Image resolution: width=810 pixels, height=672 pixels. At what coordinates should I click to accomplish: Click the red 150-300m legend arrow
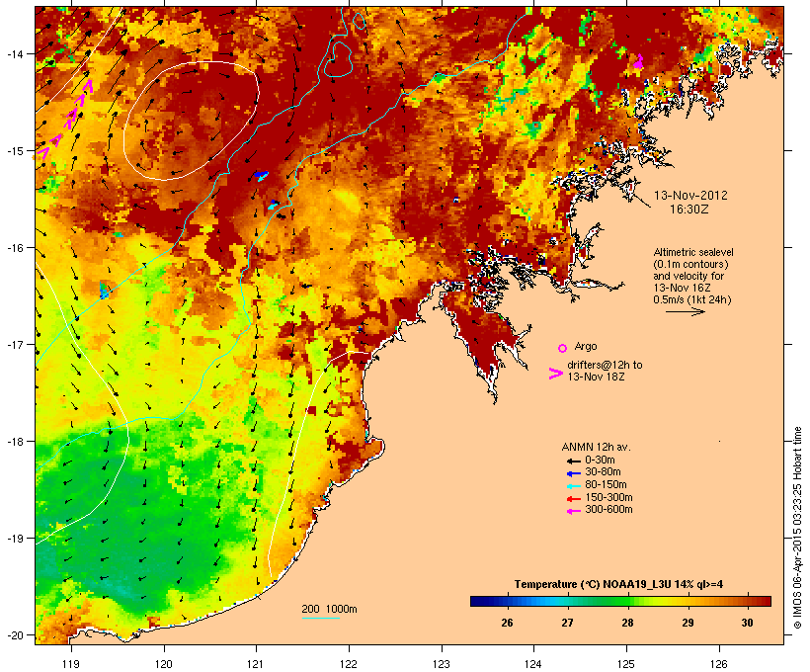pyautogui.click(x=573, y=499)
